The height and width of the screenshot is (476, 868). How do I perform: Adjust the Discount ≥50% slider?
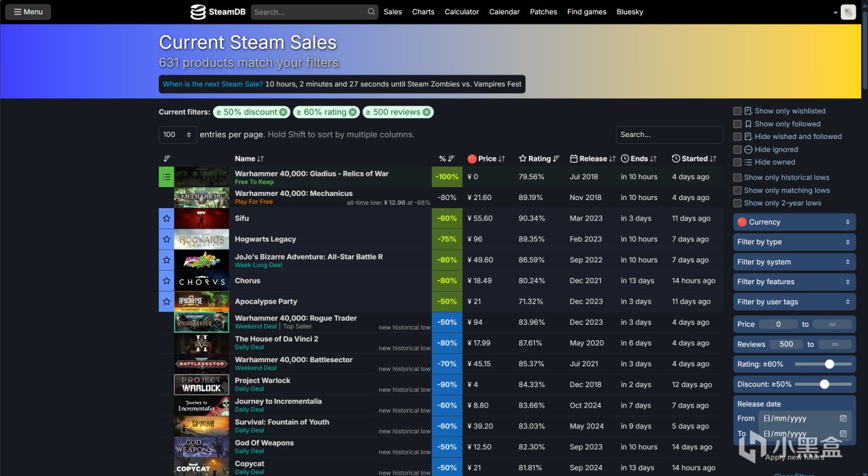[823, 384]
